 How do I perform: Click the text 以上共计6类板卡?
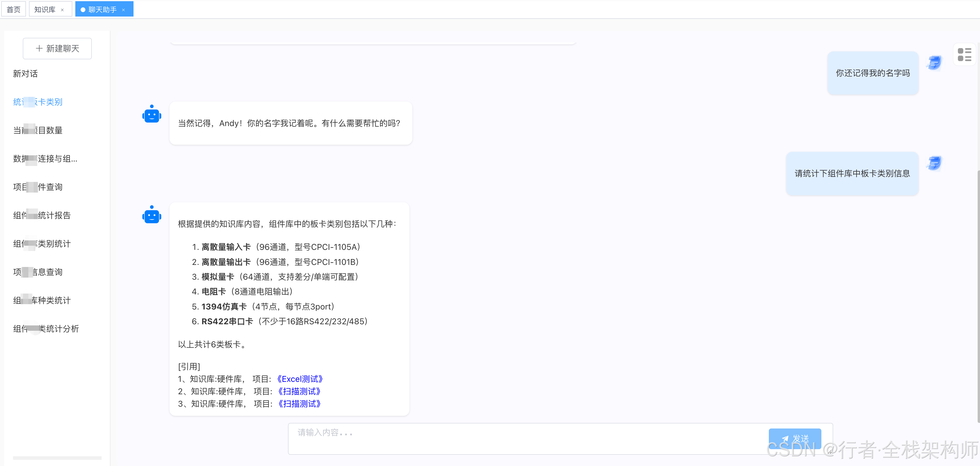213,344
